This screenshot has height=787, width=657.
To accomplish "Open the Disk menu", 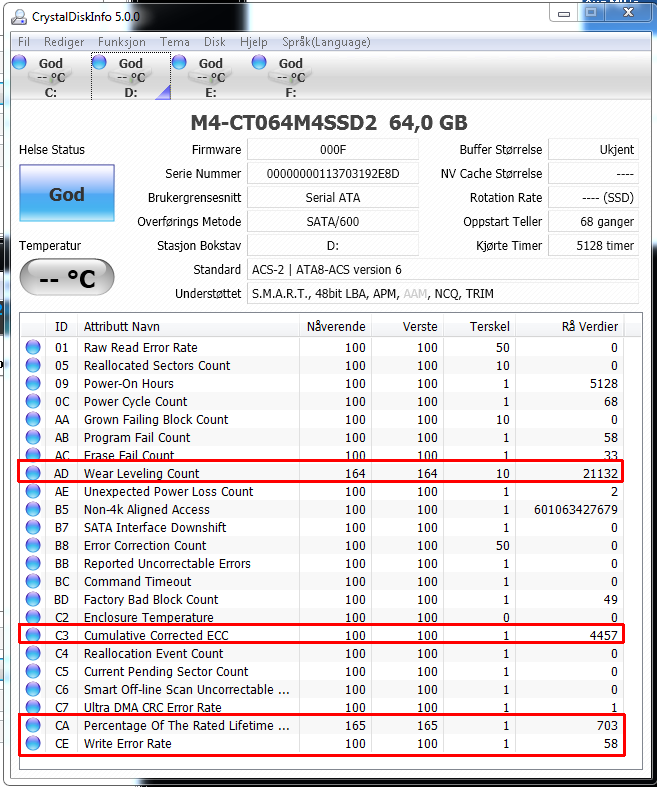I will click(214, 42).
